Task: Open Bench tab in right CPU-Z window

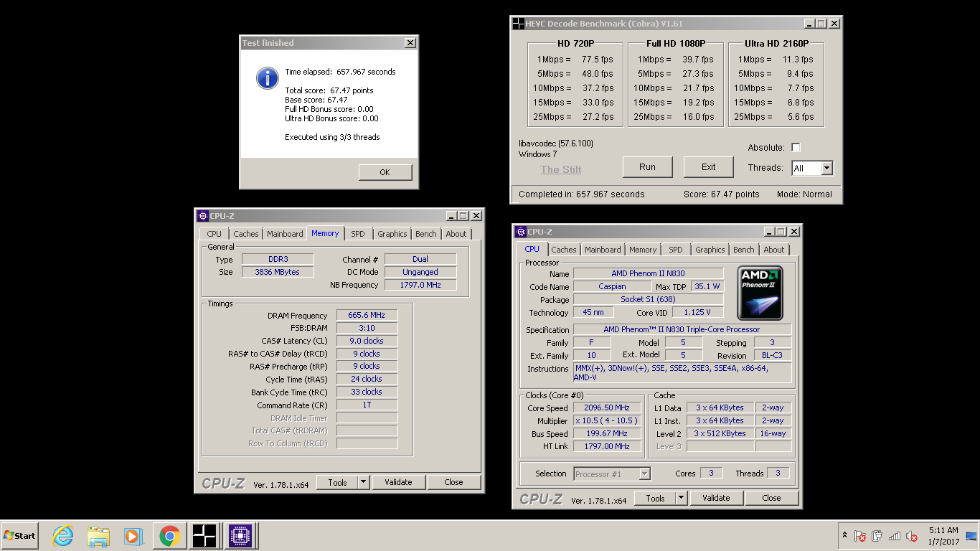Action: [x=743, y=250]
